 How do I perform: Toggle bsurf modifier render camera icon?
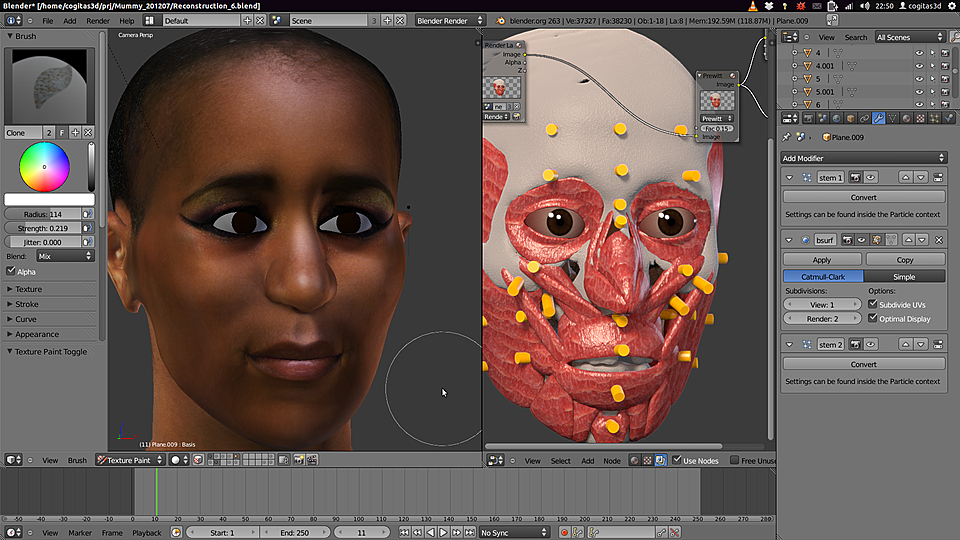point(846,240)
